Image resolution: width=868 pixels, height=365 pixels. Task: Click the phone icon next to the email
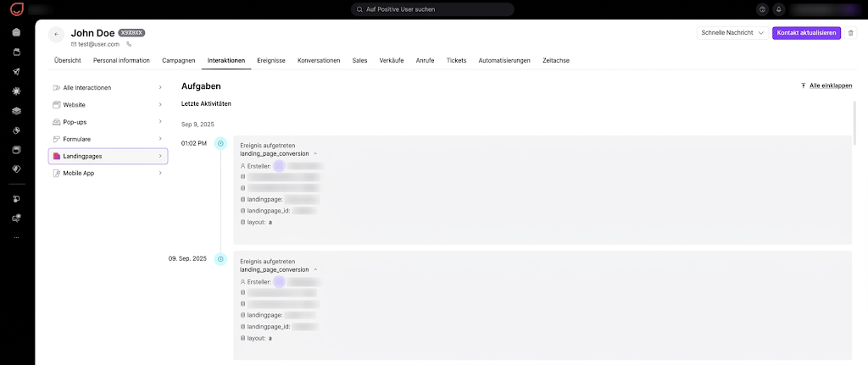(129, 44)
